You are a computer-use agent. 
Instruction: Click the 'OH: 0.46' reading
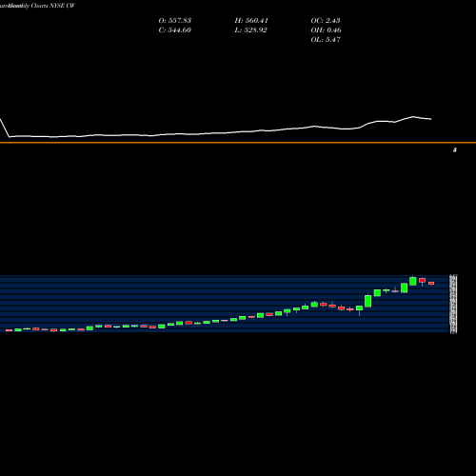point(326,30)
